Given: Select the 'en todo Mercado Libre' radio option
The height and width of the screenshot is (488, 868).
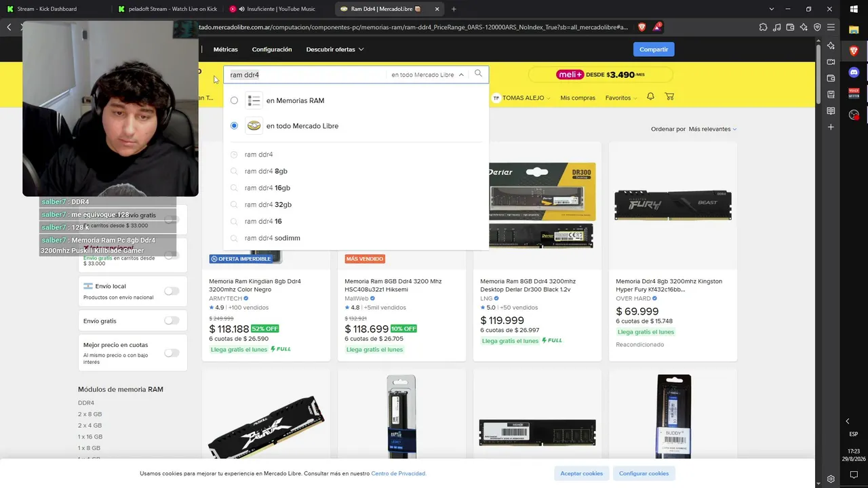Looking at the screenshot, I should pos(234,125).
